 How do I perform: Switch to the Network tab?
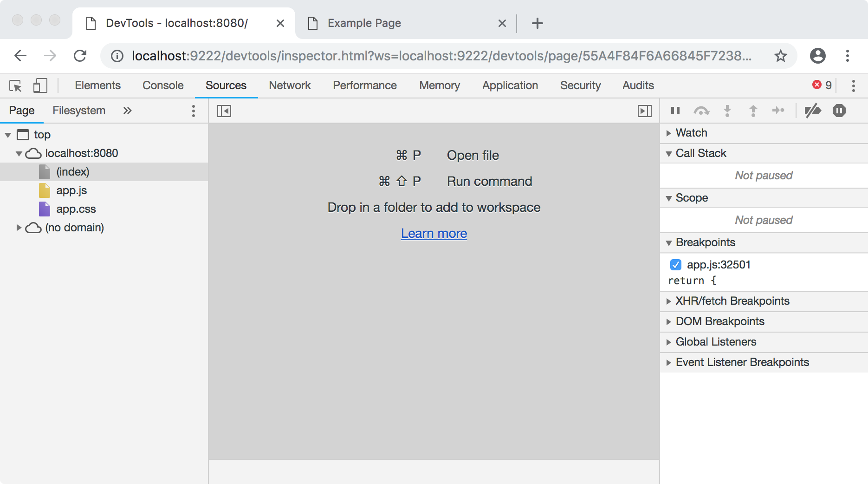click(290, 85)
